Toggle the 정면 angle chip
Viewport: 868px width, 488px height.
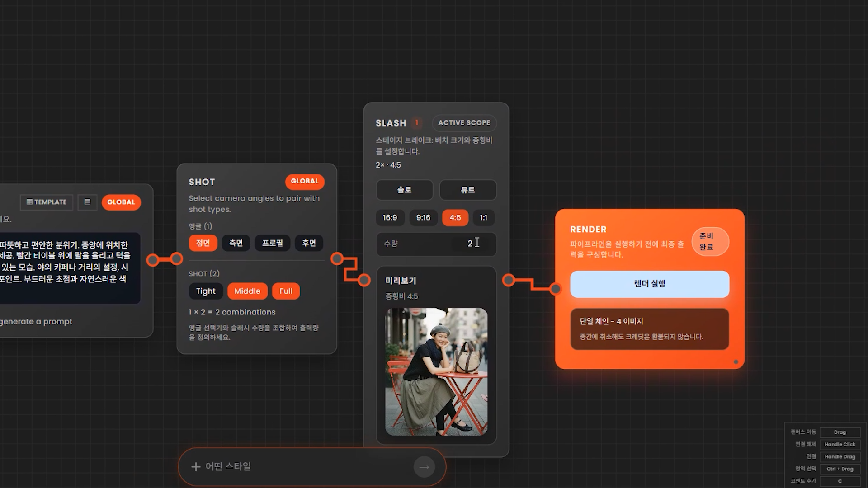tap(203, 243)
